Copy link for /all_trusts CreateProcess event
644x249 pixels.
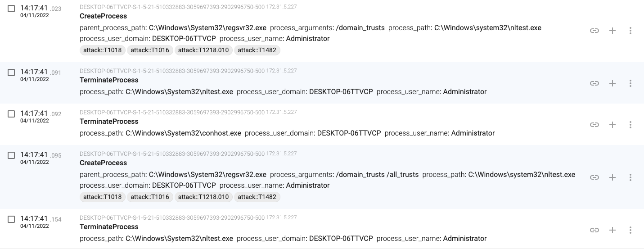[594, 177]
